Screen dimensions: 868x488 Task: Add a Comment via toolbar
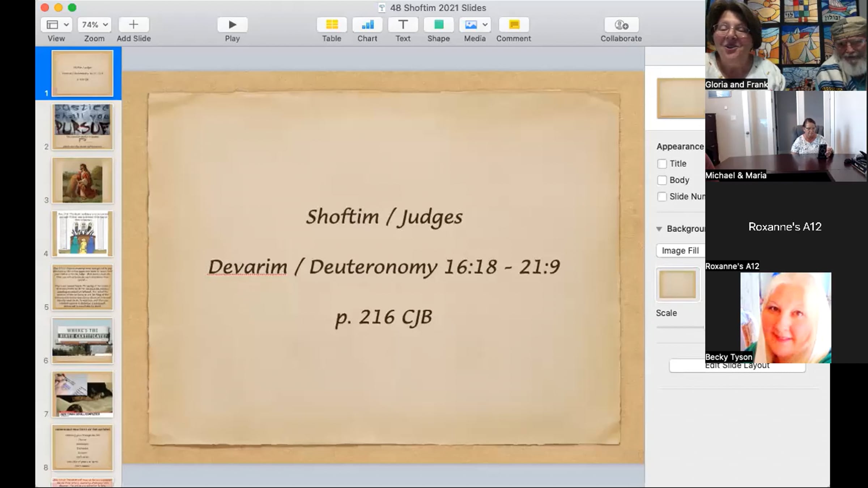[x=514, y=25]
